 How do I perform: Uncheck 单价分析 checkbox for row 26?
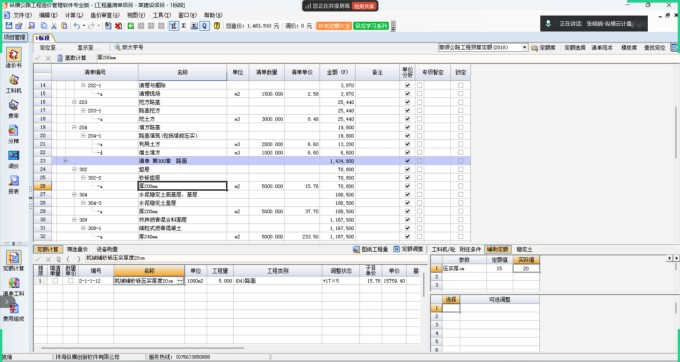[x=407, y=186]
